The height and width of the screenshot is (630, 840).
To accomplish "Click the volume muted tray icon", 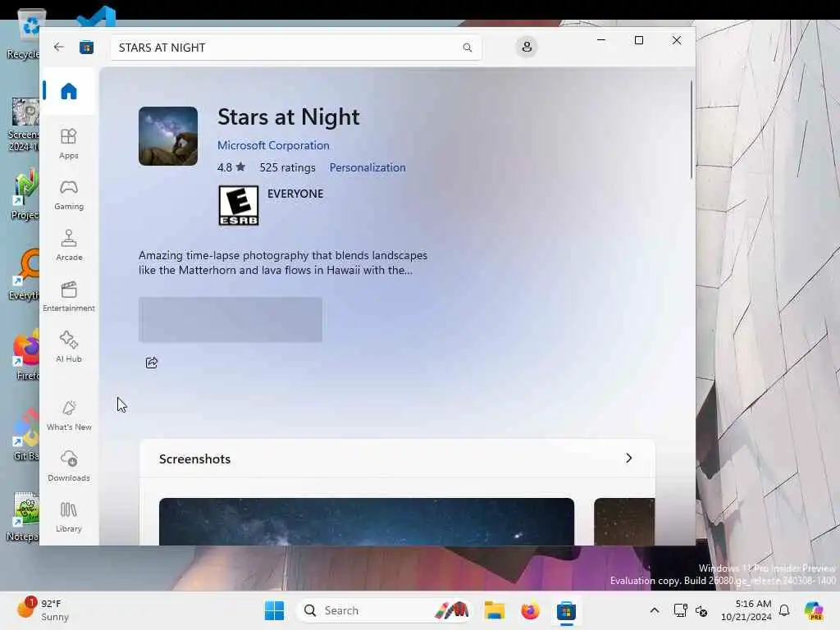I will (701, 610).
